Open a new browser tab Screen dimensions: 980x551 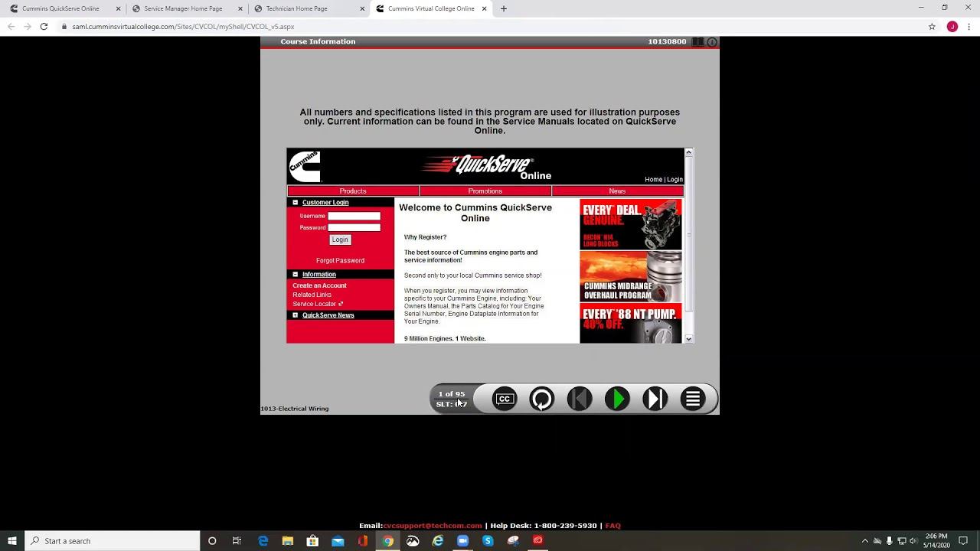pos(503,8)
